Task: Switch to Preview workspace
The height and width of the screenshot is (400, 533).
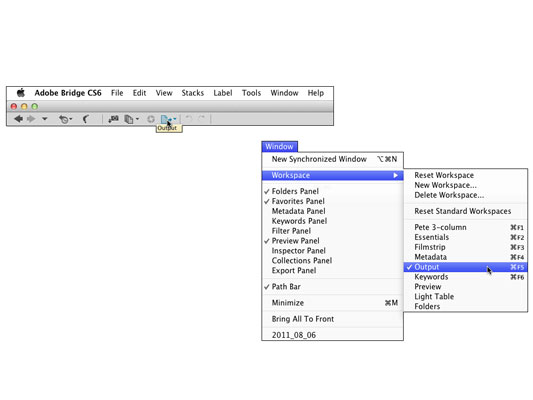Action: 466,286
